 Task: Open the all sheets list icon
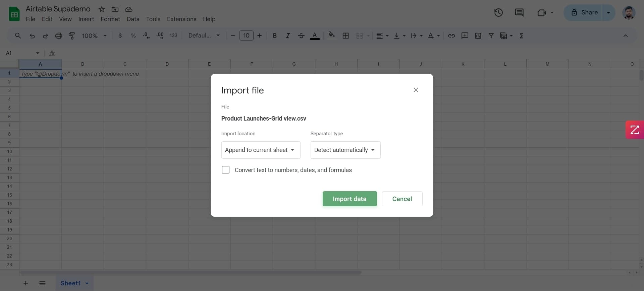[x=42, y=283]
